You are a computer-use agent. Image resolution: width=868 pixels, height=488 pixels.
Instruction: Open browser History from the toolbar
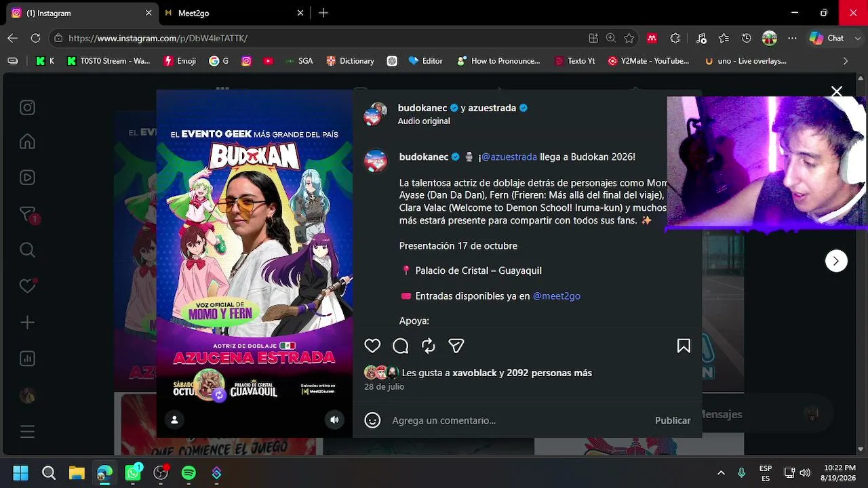(747, 38)
